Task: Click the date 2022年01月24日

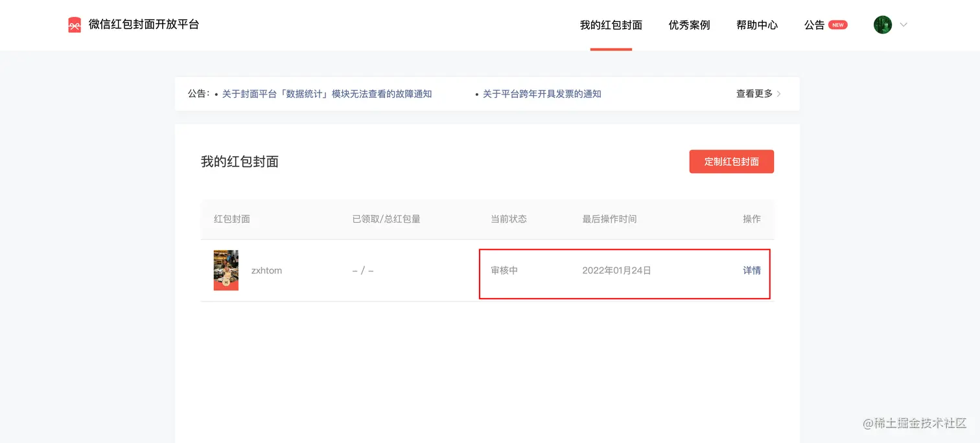Action: pos(616,271)
